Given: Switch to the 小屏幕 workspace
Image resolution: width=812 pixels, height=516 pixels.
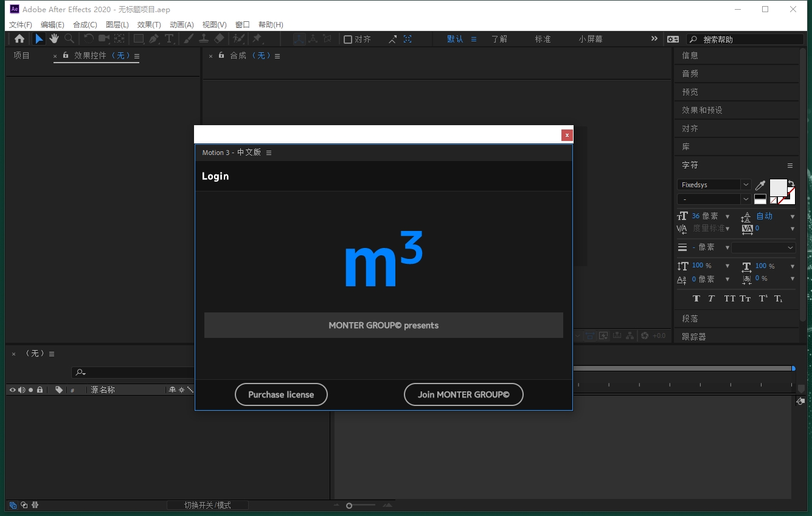Looking at the screenshot, I should pos(591,39).
